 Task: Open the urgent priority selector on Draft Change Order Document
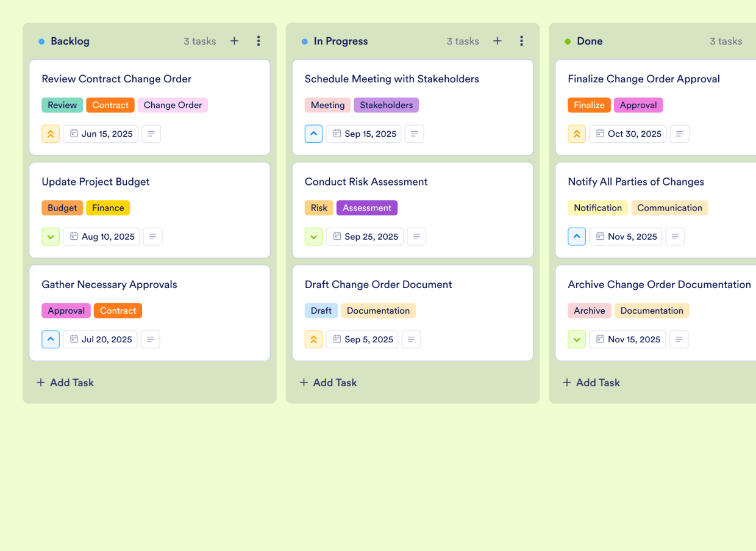click(313, 339)
